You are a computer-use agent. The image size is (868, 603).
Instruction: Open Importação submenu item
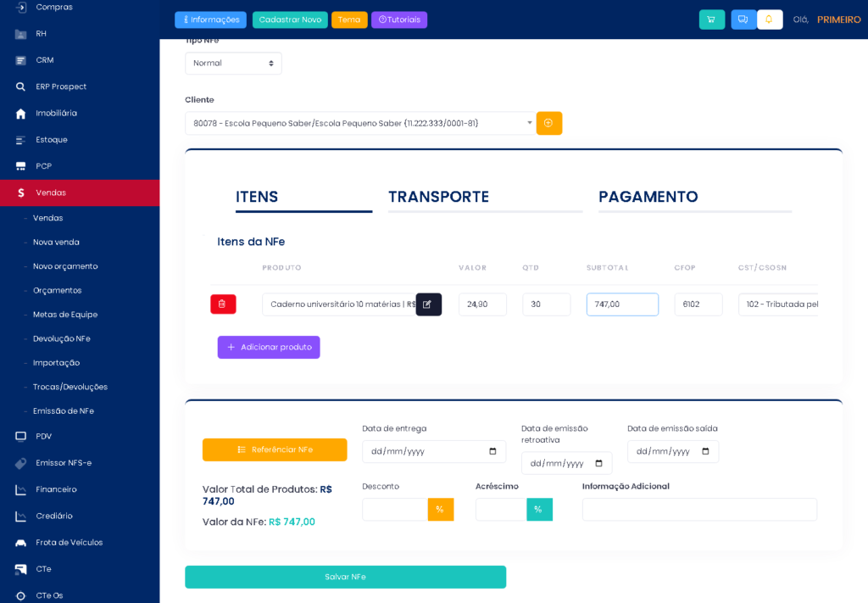pyautogui.click(x=57, y=363)
